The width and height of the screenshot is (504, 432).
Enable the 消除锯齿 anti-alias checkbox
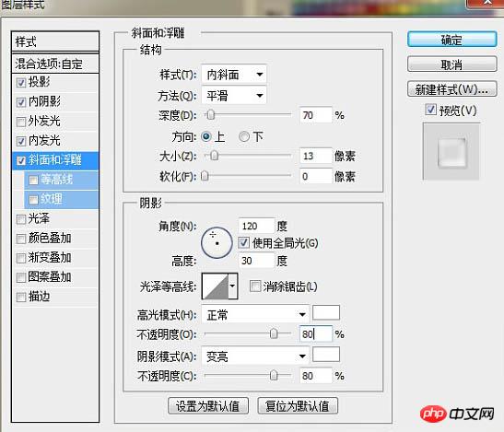click(x=255, y=286)
